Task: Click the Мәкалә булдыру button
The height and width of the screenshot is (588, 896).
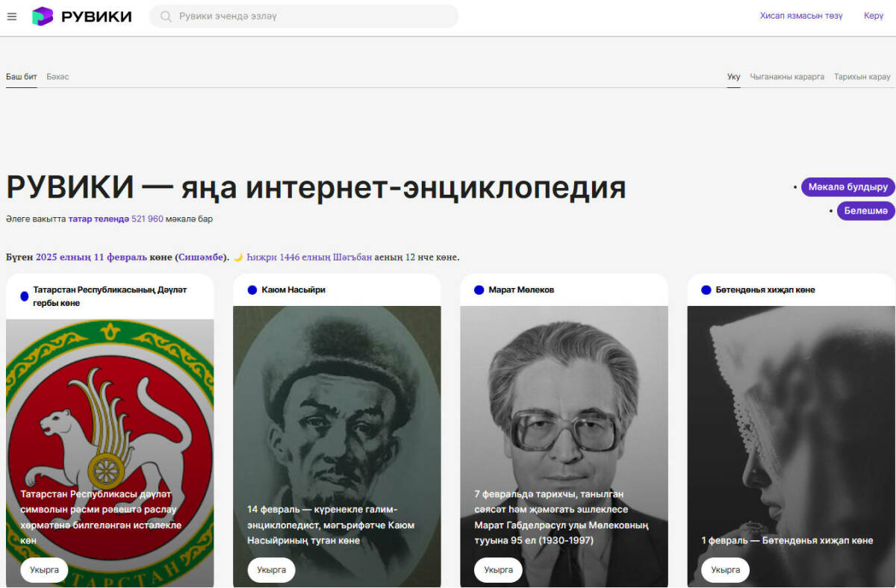Action: point(848,187)
